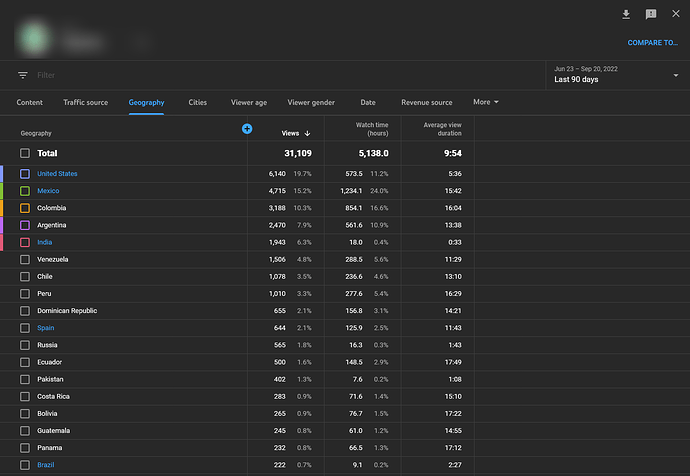Go to the Revenue source tab
This screenshot has height=476, width=690.
click(427, 102)
